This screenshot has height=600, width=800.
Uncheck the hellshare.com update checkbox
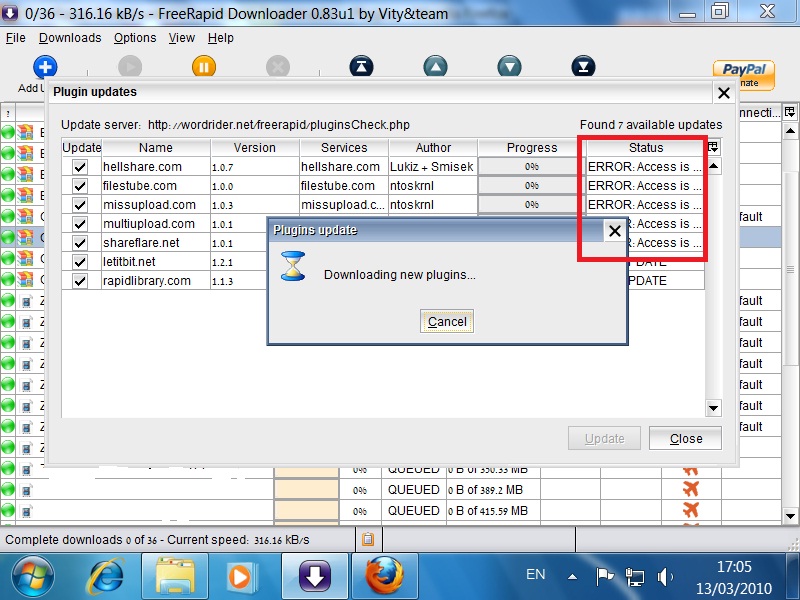pos(80,167)
